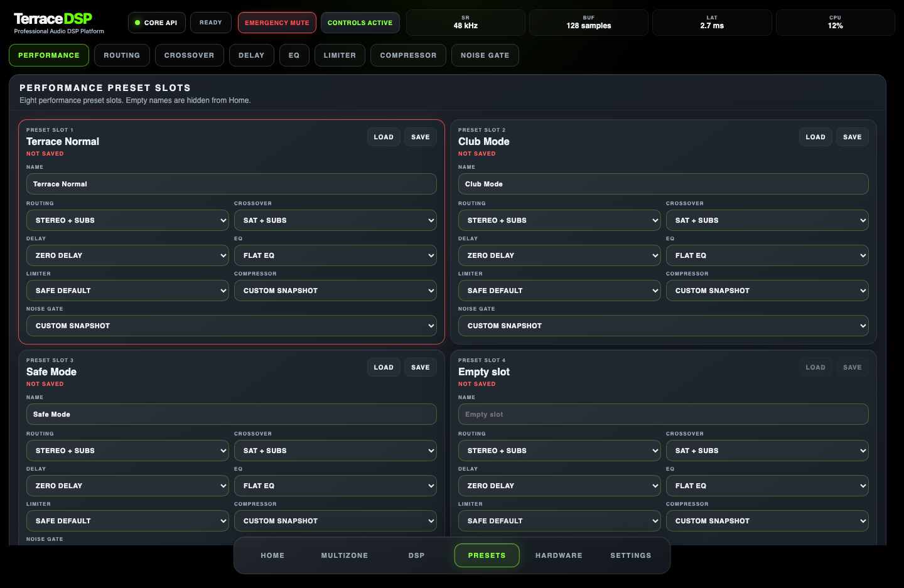The width and height of the screenshot is (904, 588).
Task: Switch to the Routing tab
Action: [122, 55]
